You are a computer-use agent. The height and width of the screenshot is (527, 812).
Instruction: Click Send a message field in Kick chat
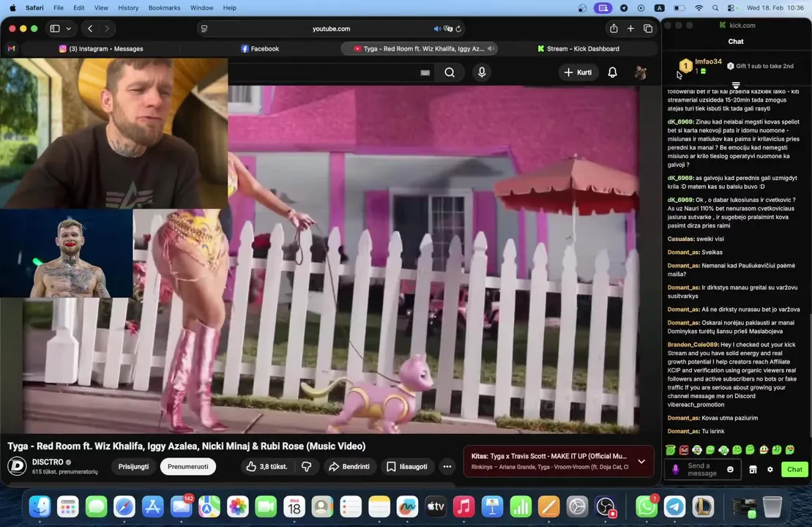703,469
